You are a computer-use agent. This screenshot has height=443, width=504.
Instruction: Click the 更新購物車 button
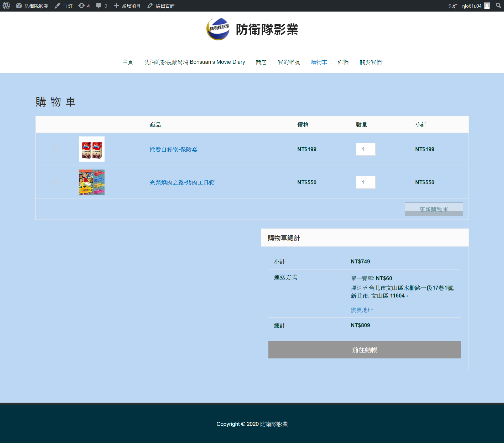(x=434, y=209)
